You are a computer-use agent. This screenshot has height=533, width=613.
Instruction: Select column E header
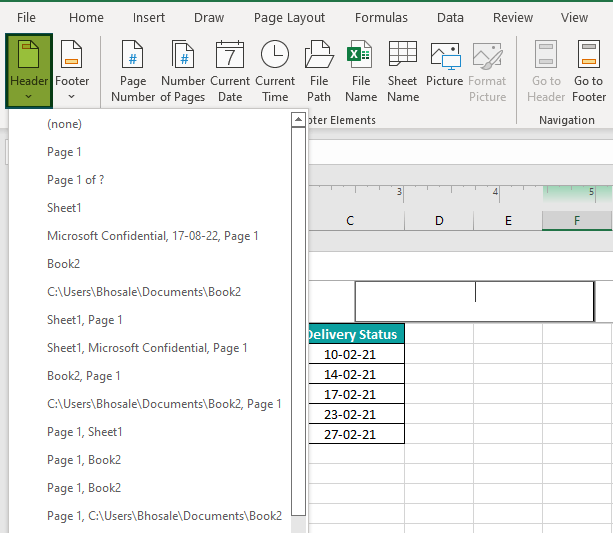(x=508, y=221)
